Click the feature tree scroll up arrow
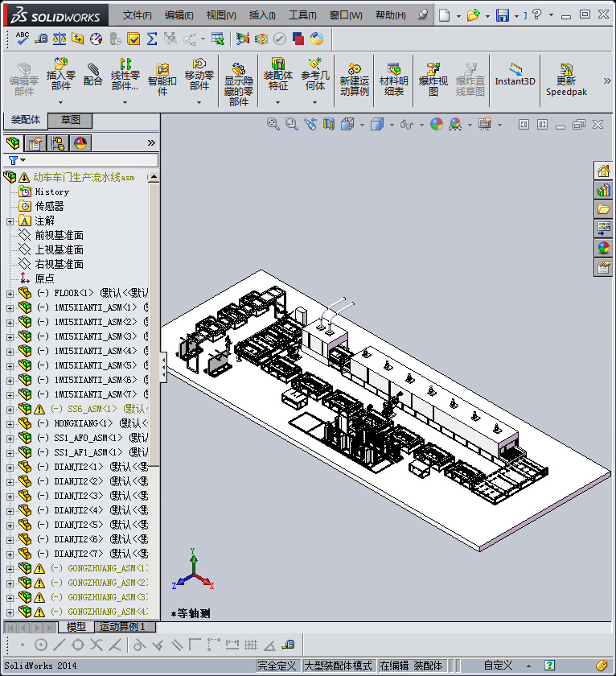Viewport: 616px width, 676px height. 154,177
